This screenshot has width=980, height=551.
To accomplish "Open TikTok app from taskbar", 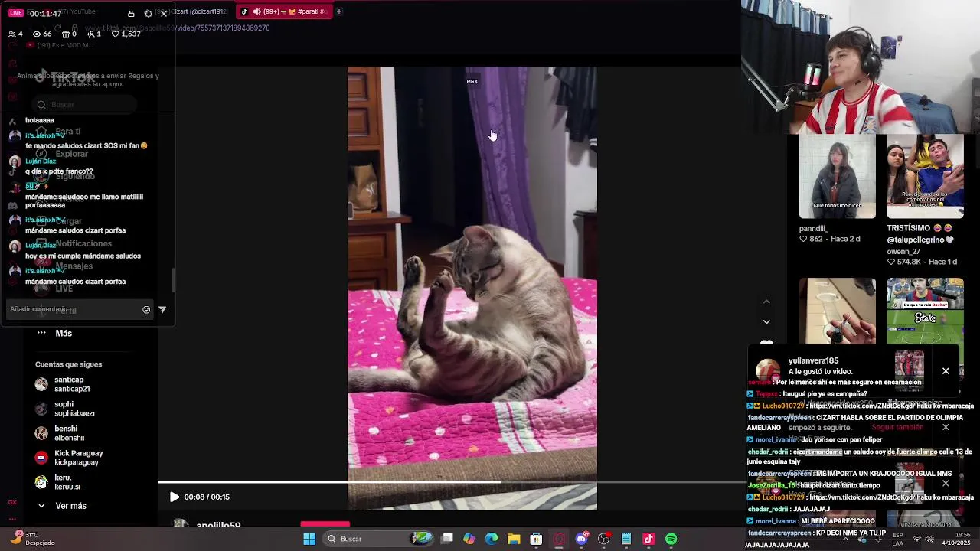I will pos(648,539).
